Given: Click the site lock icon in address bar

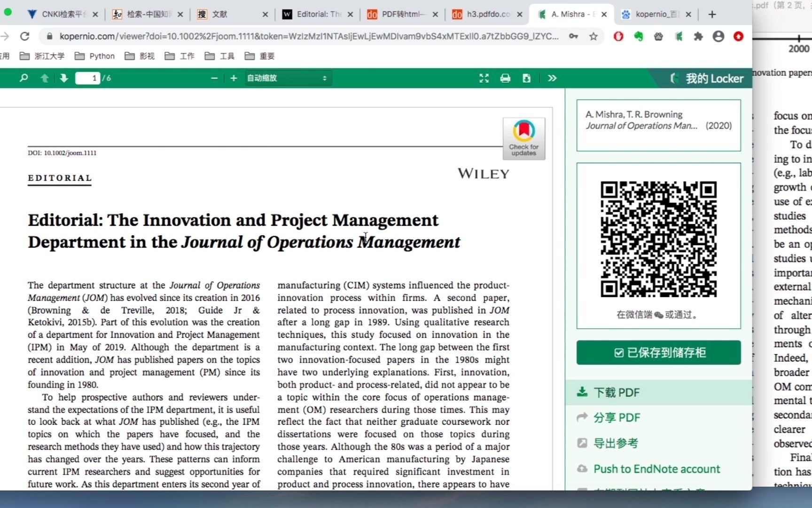Looking at the screenshot, I should point(50,36).
